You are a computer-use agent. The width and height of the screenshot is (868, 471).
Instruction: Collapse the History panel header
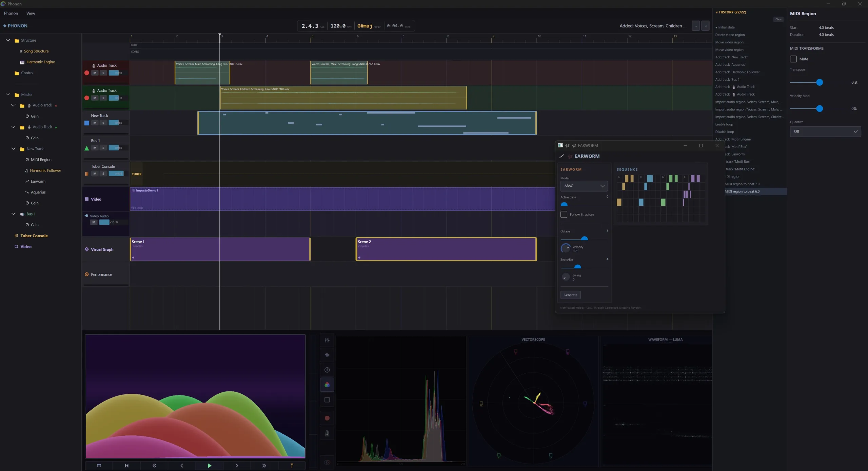click(731, 12)
